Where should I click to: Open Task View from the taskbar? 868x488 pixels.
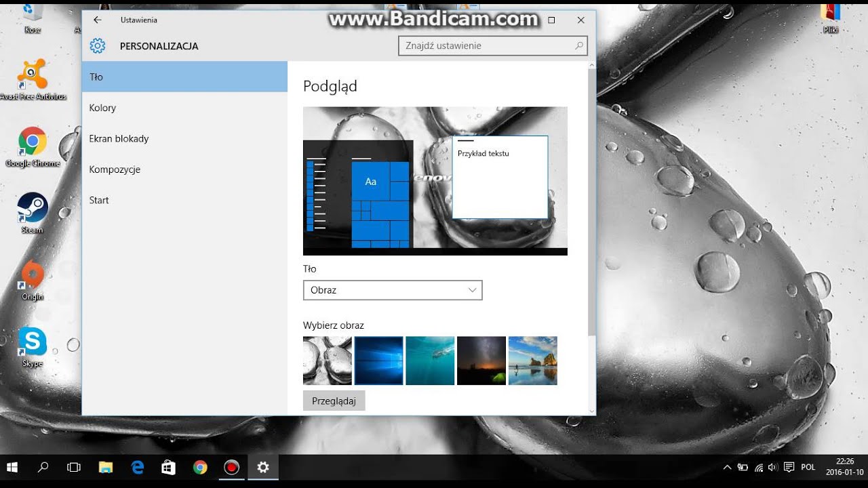74,467
